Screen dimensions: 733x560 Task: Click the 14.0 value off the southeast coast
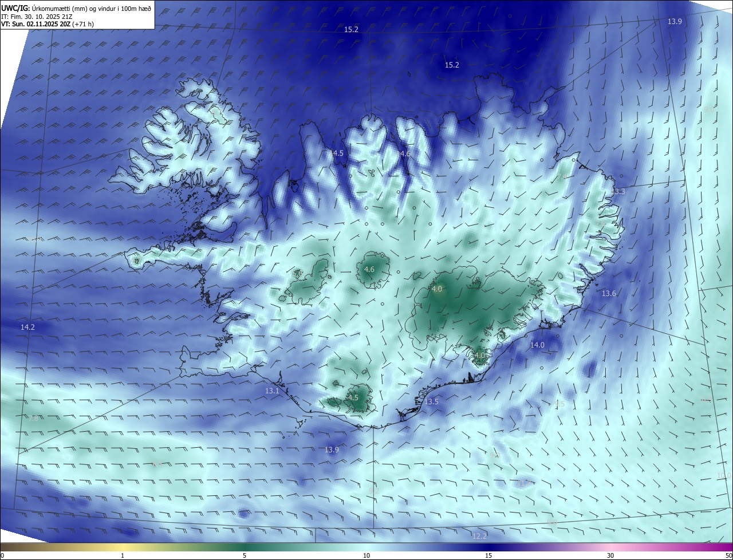(537, 345)
